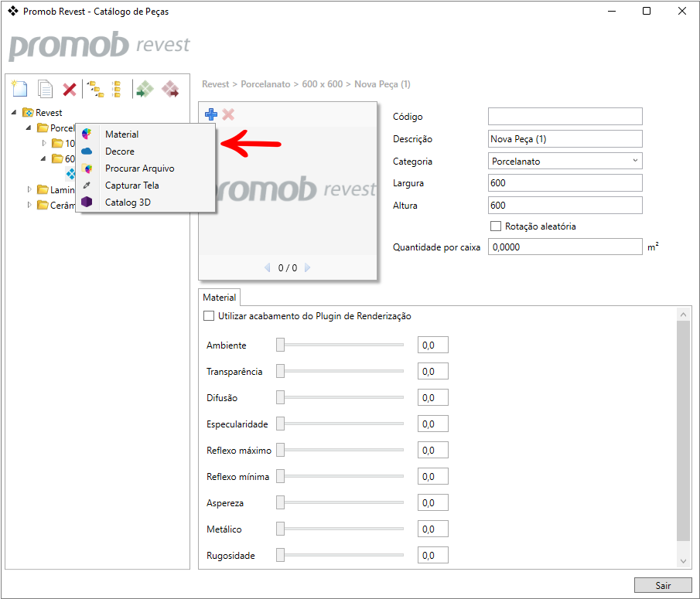
Task: Select the Cerâm folder in tree
Action: 56,205
